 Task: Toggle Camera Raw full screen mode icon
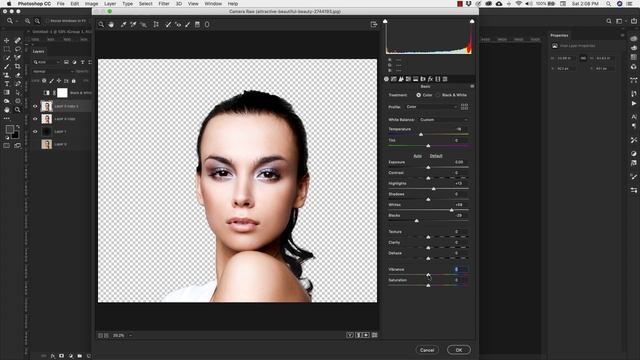(373, 24)
